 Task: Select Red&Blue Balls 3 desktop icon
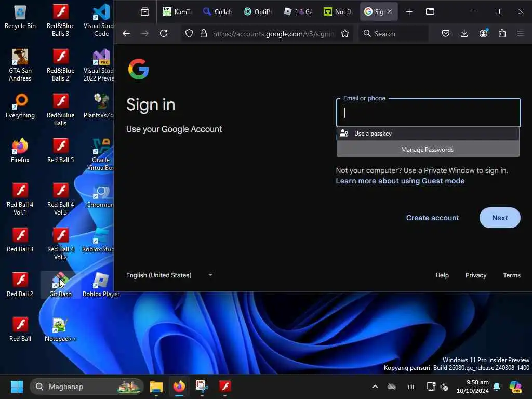[x=60, y=20]
